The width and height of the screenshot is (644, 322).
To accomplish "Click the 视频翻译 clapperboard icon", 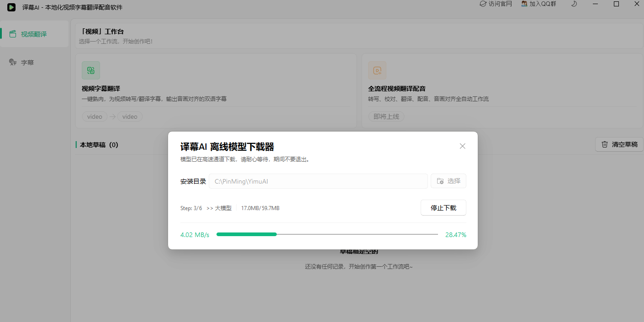I will [x=13, y=34].
